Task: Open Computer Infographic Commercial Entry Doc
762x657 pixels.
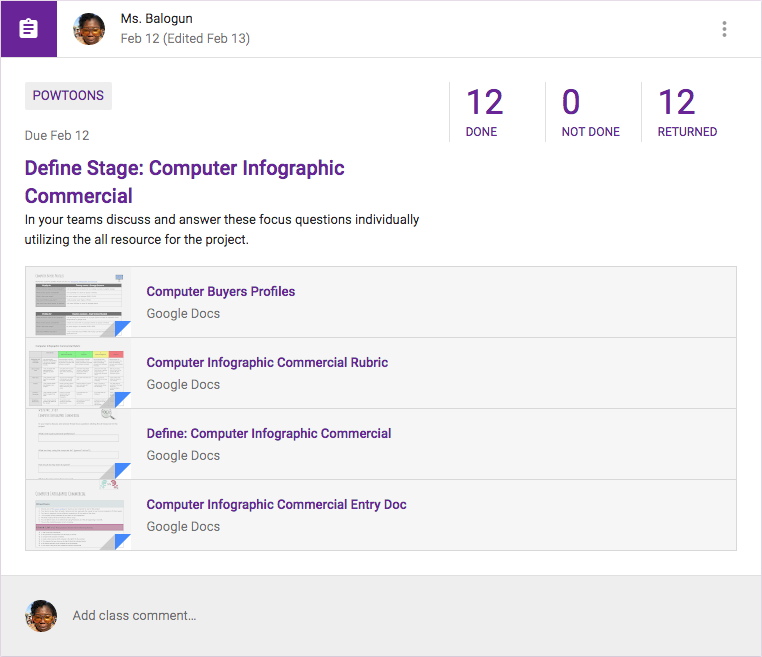Action: pos(276,505)
